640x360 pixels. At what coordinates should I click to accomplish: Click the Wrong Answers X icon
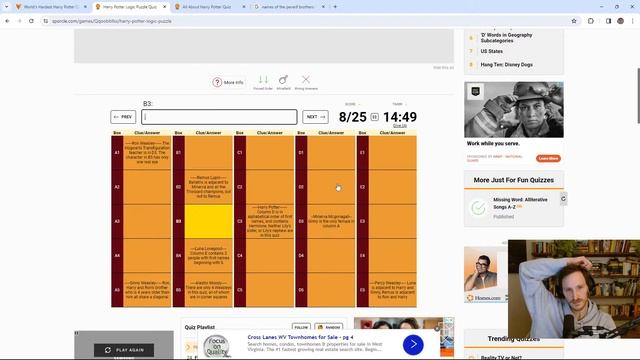pos(306,79)
